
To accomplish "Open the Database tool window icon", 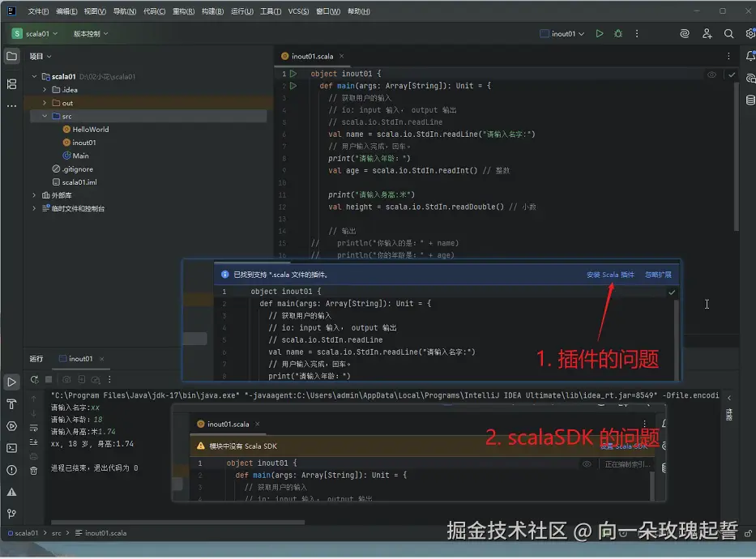I will click(750, 100).
